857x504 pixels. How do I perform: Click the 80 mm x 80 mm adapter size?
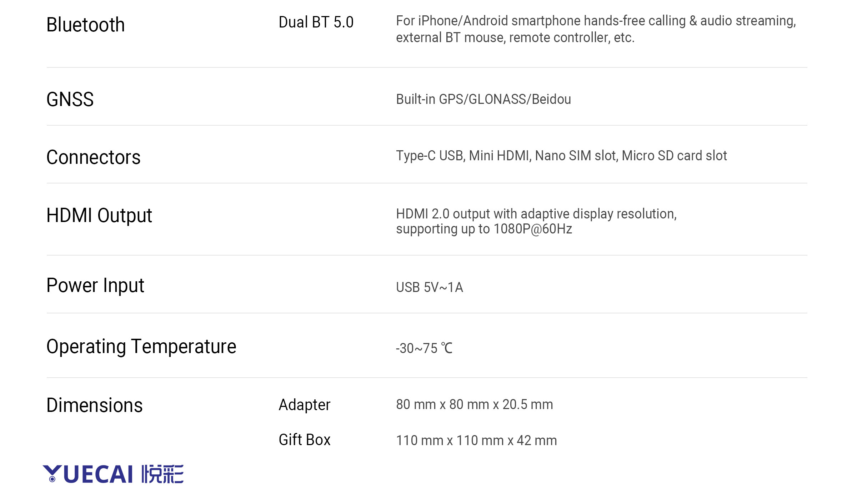(475, 405)
